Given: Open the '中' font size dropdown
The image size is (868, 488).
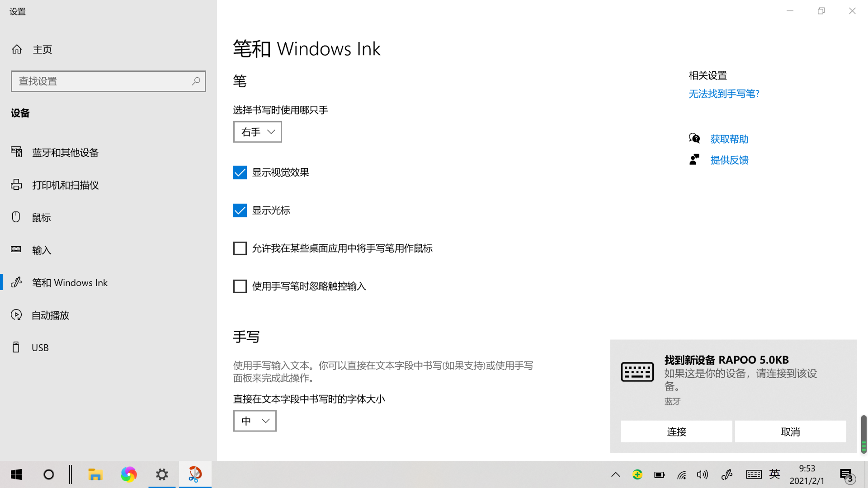Looking at the screenshot, I should point(255,421).
